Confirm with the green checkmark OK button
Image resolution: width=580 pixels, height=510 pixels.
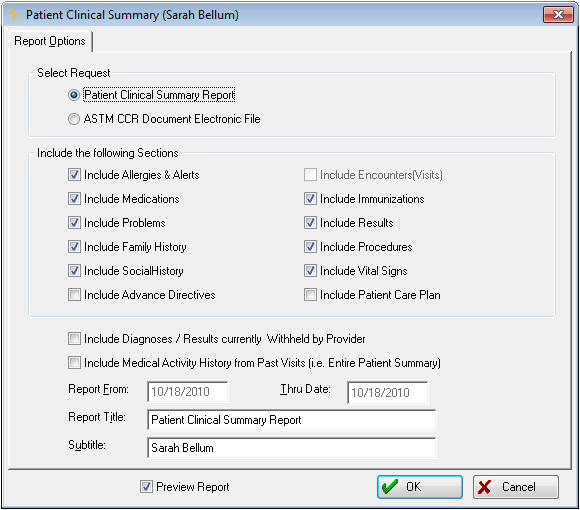[x=420, y=487]
